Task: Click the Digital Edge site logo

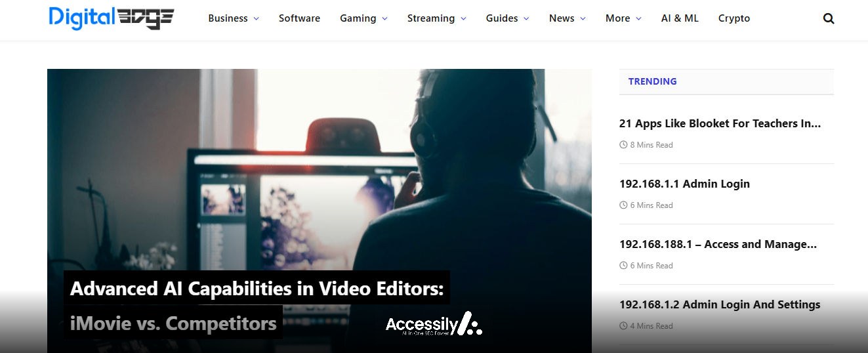Action: (x=112, y=18)
